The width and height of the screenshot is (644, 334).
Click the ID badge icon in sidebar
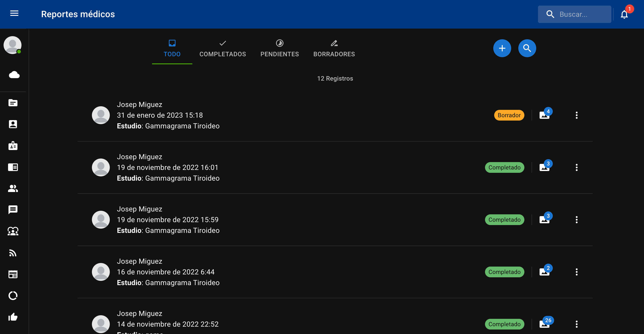coord(13,146)
